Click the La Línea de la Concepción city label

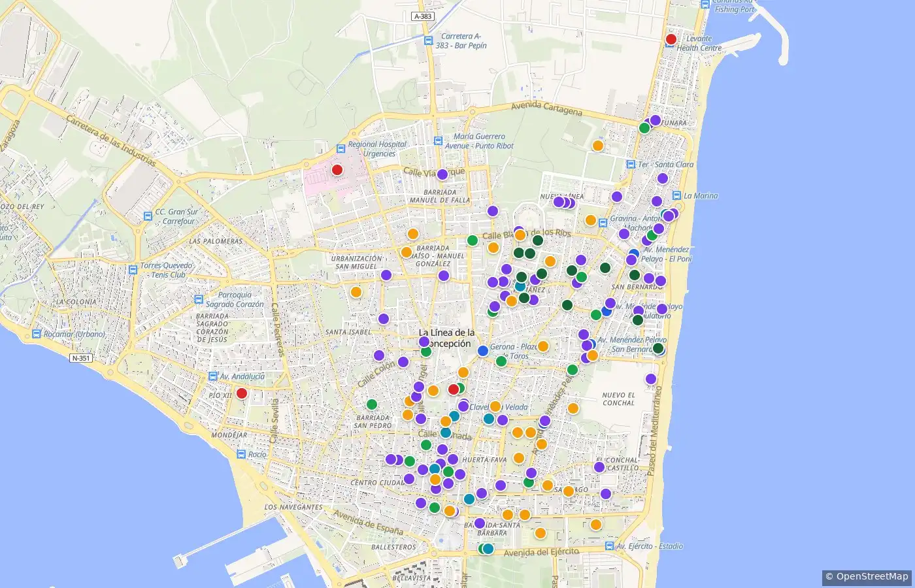click(447, 338)
